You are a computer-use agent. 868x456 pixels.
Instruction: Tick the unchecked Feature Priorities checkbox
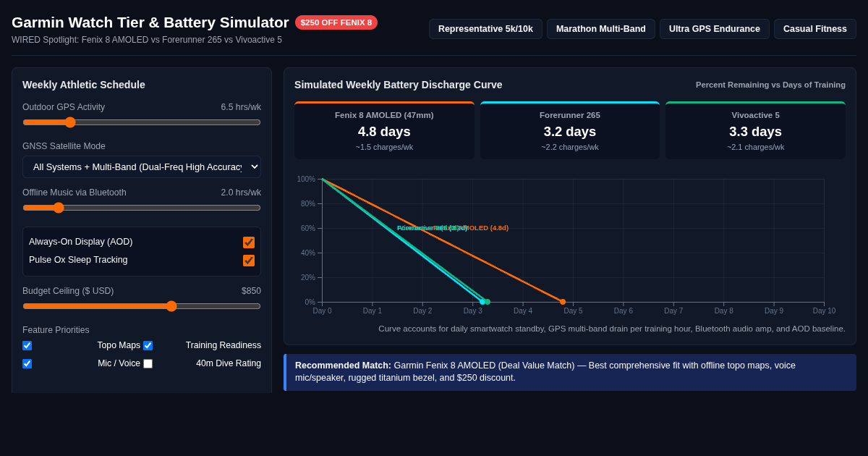tap(148, 363)
